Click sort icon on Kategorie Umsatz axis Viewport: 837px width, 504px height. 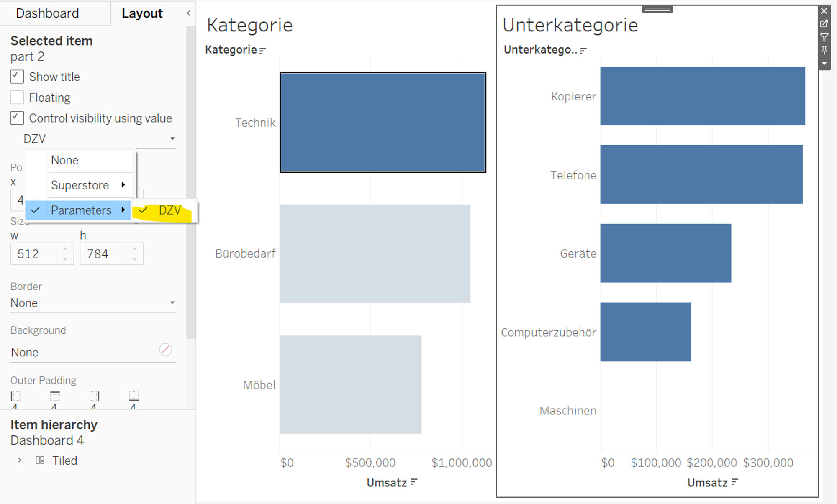pos(414,482)
